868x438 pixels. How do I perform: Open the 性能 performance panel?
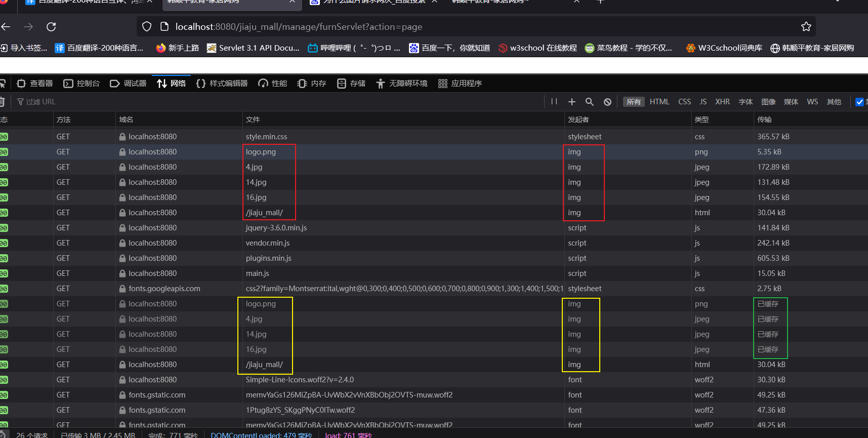tap(272, 84)
